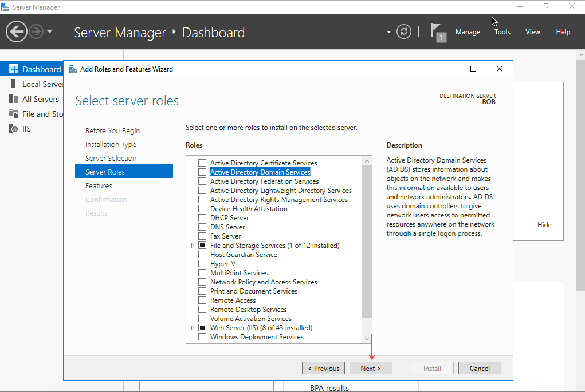Check Active Directory Lightweight Directory Services
Screen dimensions: 585x392
click(202, 191)
